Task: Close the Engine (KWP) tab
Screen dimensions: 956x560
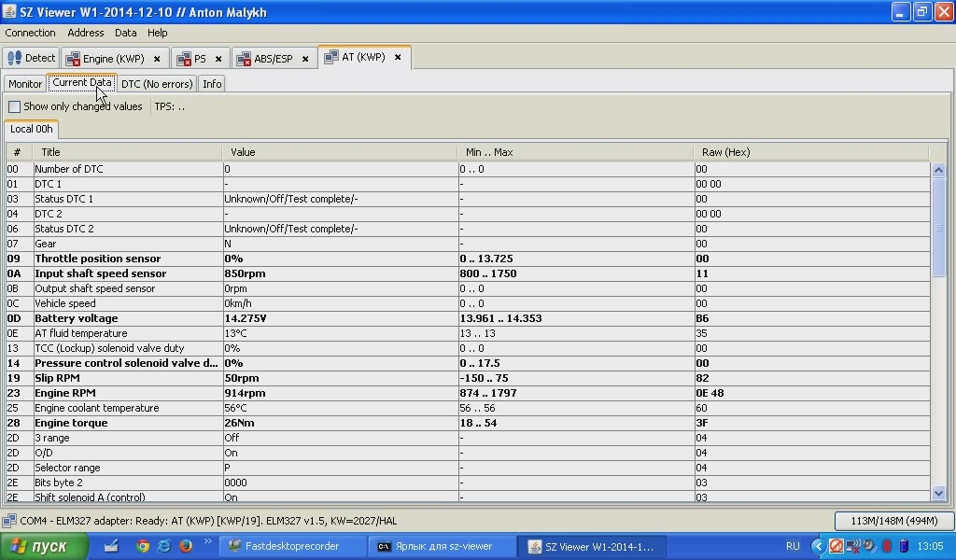Action: 157,59
